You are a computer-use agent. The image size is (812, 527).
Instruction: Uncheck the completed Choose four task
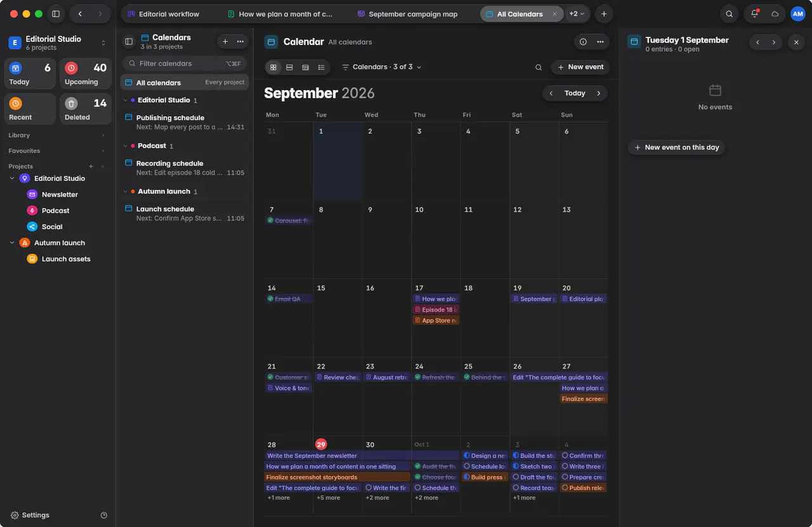(x=417, y=477)
